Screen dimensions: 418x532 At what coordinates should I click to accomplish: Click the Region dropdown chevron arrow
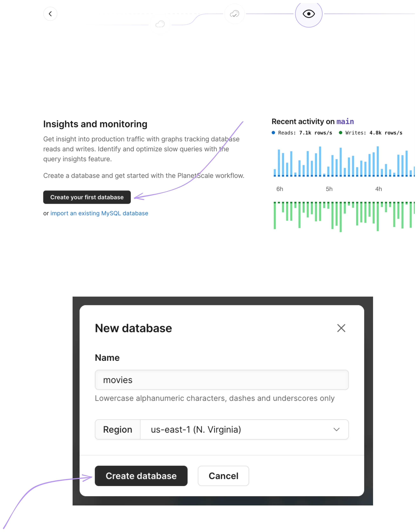337,430
